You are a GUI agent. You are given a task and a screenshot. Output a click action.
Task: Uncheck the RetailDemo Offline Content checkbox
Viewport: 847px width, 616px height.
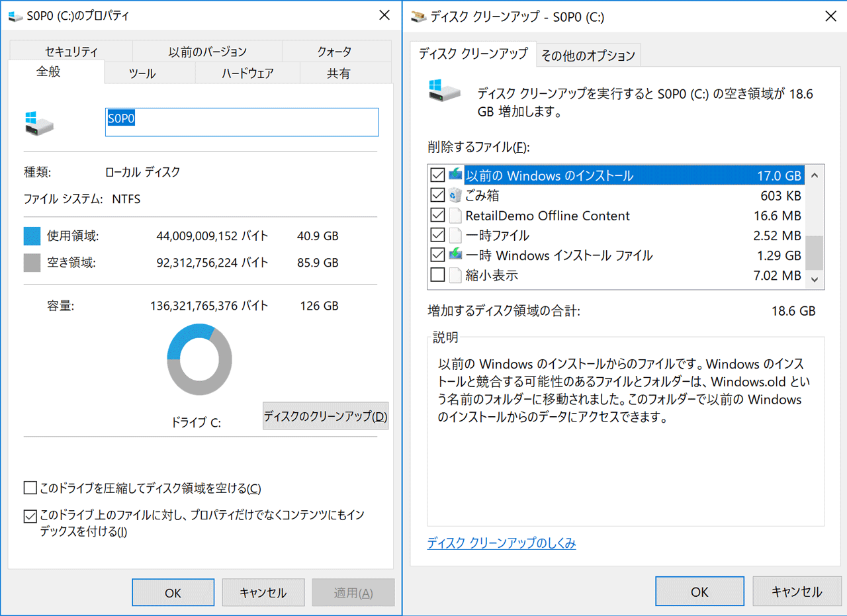(437, 215)
